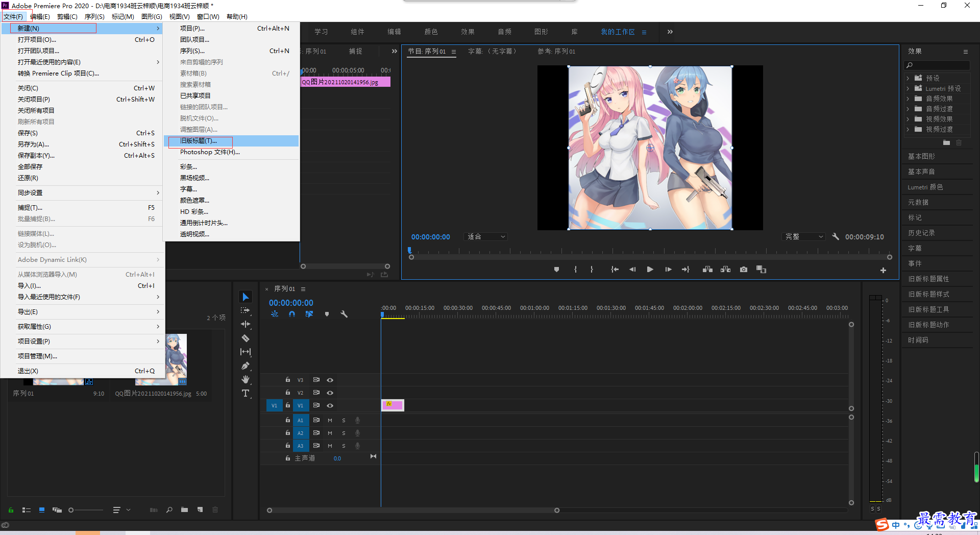The height and width of the screenshot is (535, 980).
Task: Toggle timeline snapping magnet icon
Action: click(x=292, y=314)
